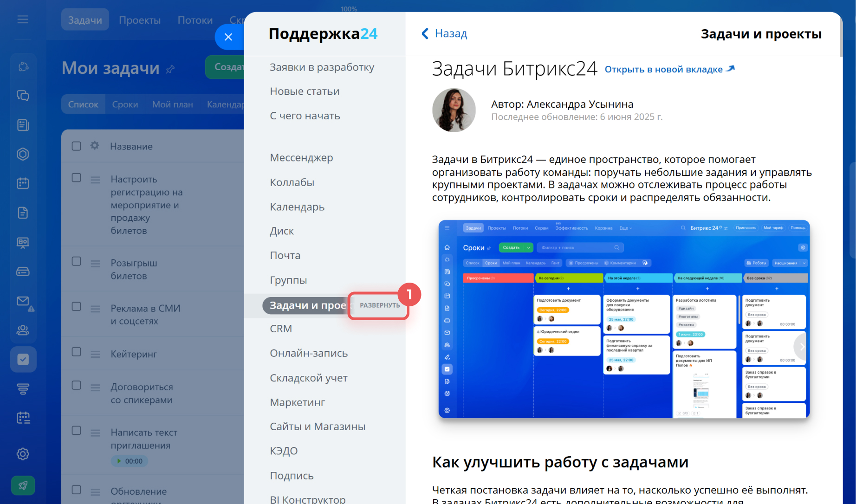Image resolution: width=856 pixels, height=504 pixels.
Task: Check the Реклама в СМИ task checkbox
Action: [x=77, y=307]
